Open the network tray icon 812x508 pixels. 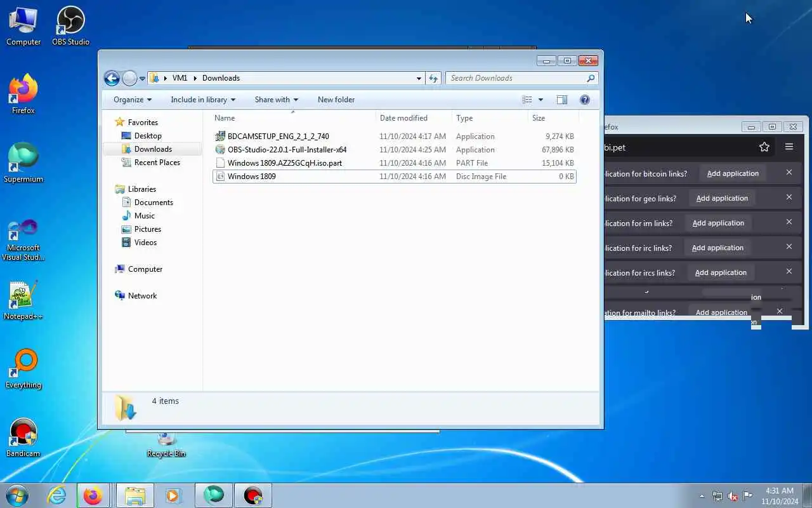pos(717,496)
